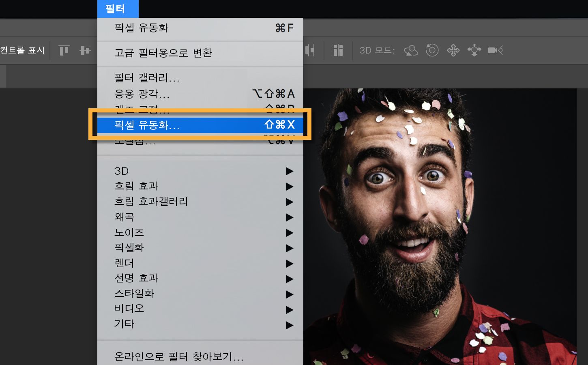Image resolution: width=588 pixels, height=365 pixels.
Task: Select the 3D slide camera icon
Action: coord(474,50)
